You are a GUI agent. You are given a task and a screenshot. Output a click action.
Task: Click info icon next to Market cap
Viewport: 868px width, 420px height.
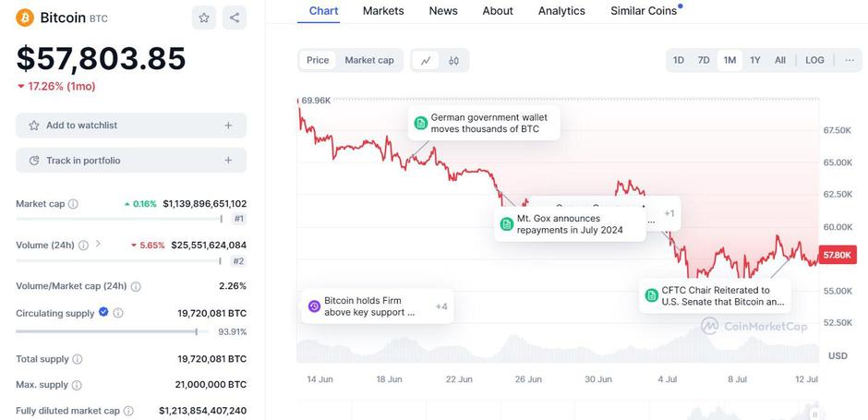pos(73,204)
